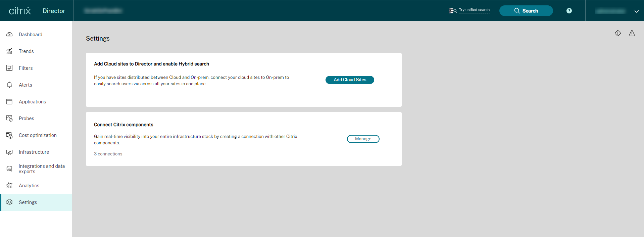This screenshot has height=237, width=644.
Task: Click the Try unified search link
Action: point(474,10)
